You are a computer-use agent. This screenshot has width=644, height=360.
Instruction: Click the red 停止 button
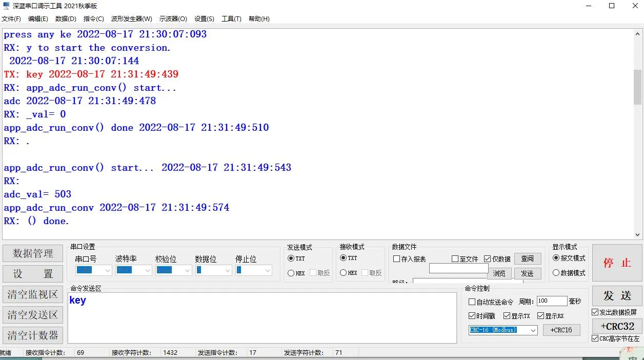[x=617, y=263]
